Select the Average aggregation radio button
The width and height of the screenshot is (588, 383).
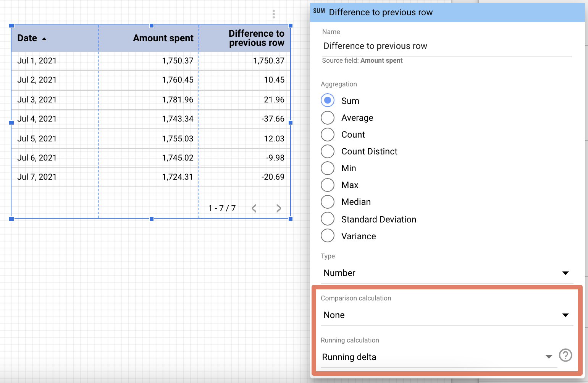click(x=328, y=118)
